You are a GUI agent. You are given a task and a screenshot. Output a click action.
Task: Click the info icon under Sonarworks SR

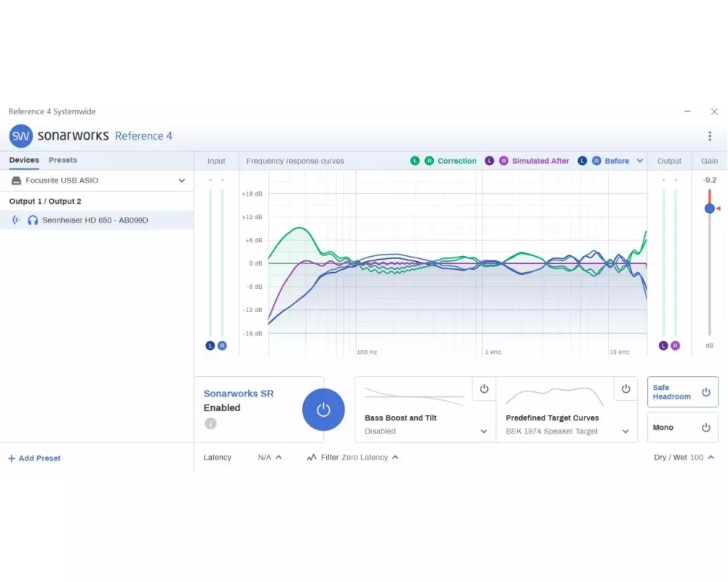210,423
